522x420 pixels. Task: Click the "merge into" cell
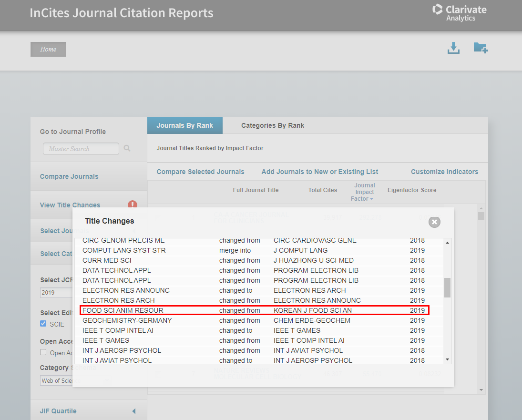coord(235,250)
